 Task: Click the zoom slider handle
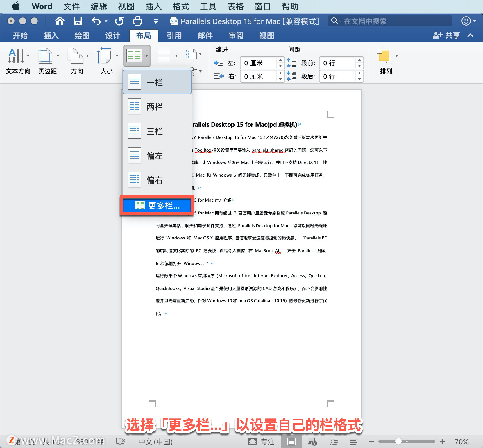398,442
